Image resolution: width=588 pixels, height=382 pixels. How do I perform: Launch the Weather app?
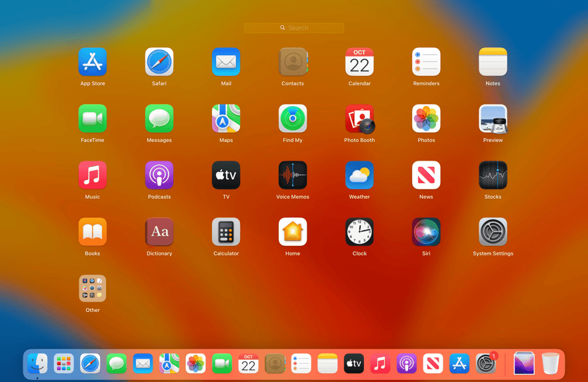(x=359, y=175)
